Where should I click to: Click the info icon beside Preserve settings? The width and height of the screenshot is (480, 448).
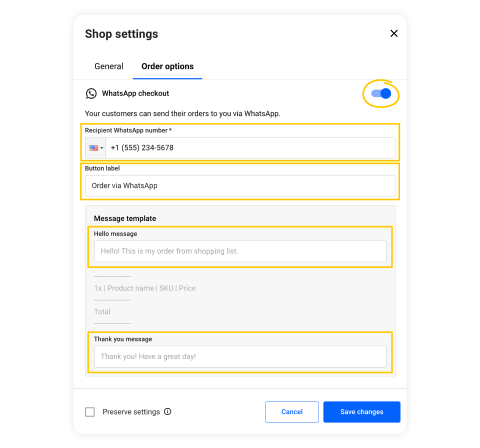(x=168, y=411)
